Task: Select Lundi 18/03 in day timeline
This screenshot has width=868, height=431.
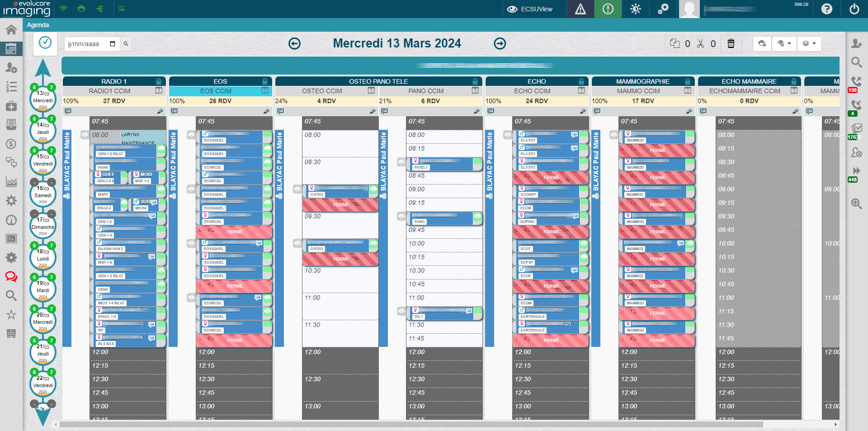Action: (x=43, y=256)
